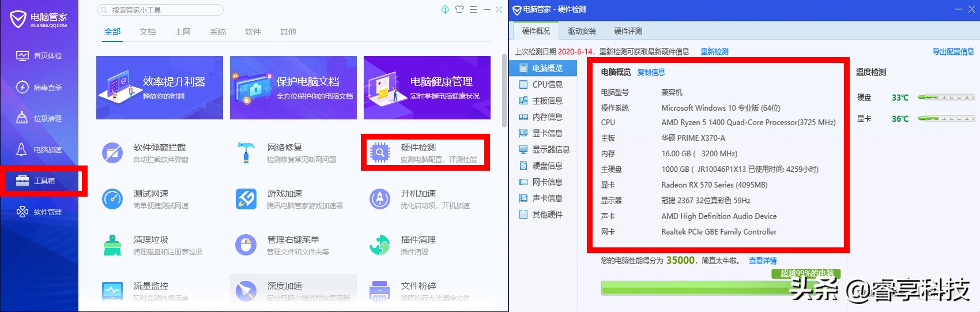Click the 流量监控 monitor icon

(112, 291)
